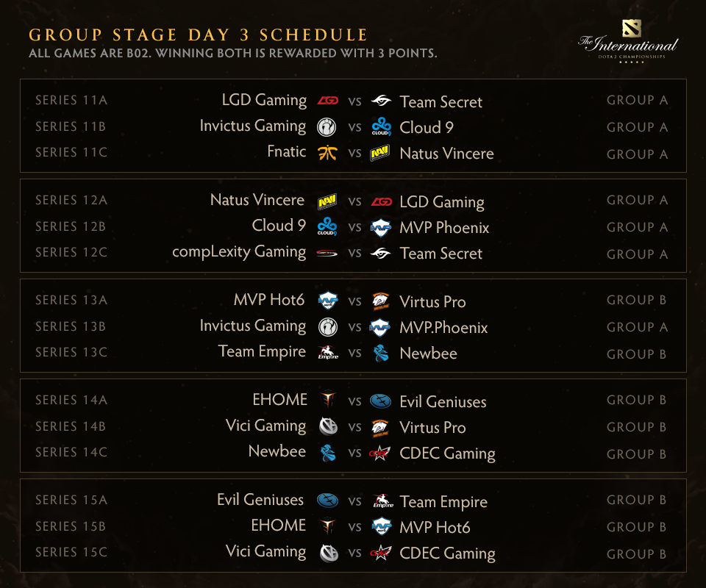
Task: Click Evil Geniuses logo in Series 15A
Action: 327,501
